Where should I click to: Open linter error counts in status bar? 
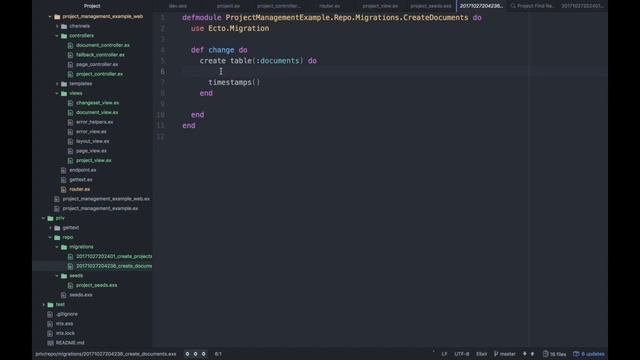pyautogui.click(x=196, y=354)
